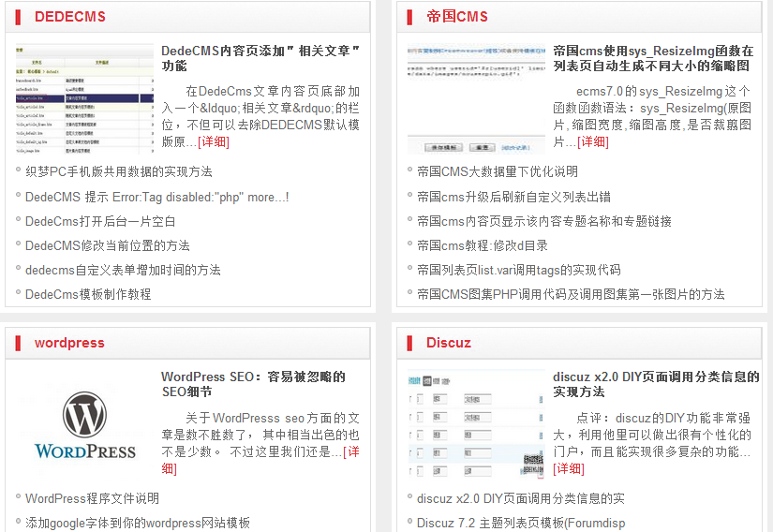Open the wordpress section heading

click(x=69, y=343)
